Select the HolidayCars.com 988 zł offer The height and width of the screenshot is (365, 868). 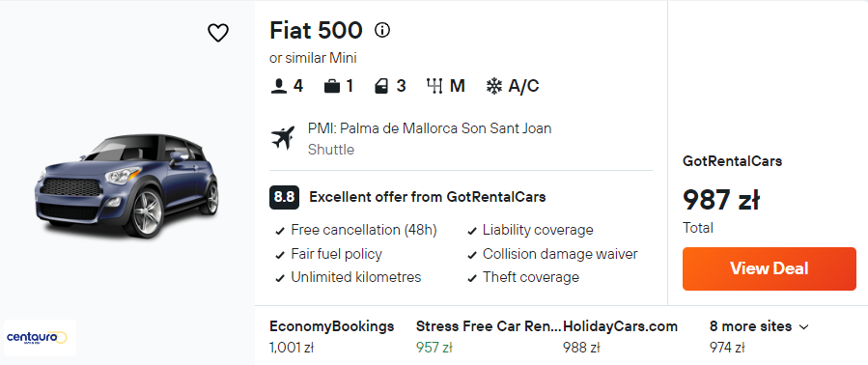[620, 337]
